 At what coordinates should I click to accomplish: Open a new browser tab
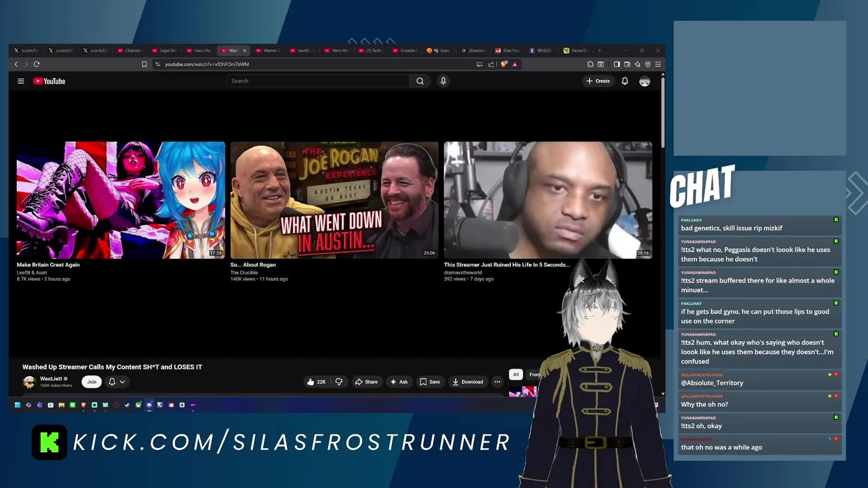pos(599,51)
